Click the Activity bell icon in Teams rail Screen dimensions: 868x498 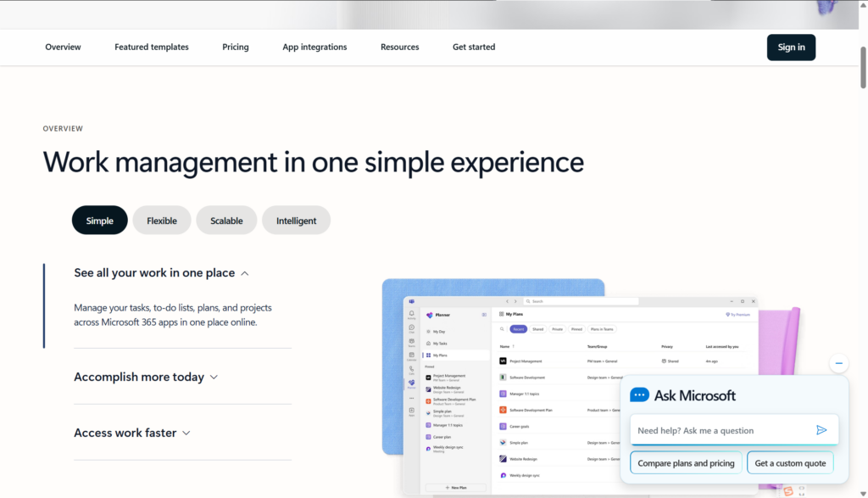pyautogui.click(x=411, y=314)
